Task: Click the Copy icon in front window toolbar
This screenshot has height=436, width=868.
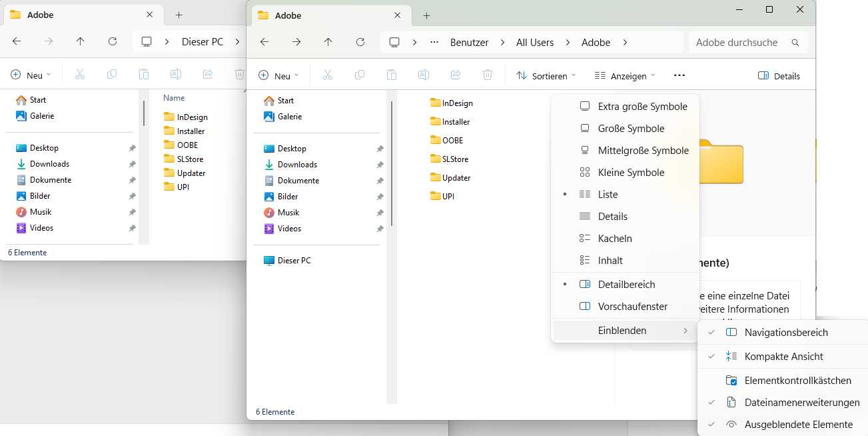Action: coord(359,75)
